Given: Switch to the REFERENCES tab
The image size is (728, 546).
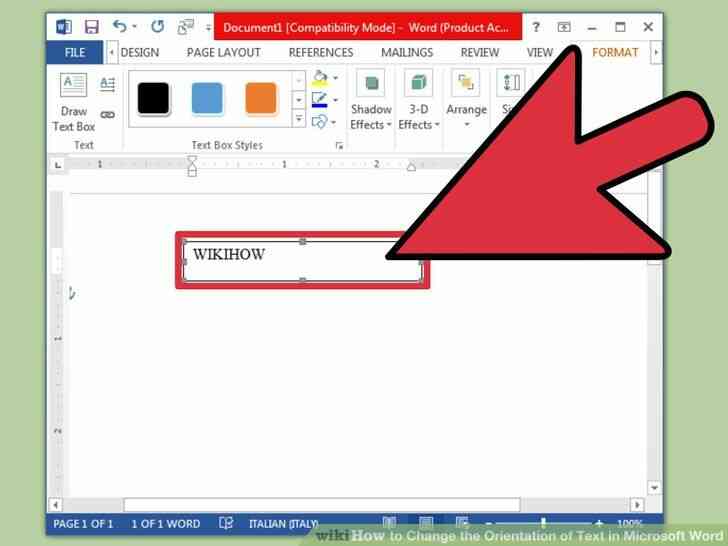Looking at the screenshot, I should 321,52.
